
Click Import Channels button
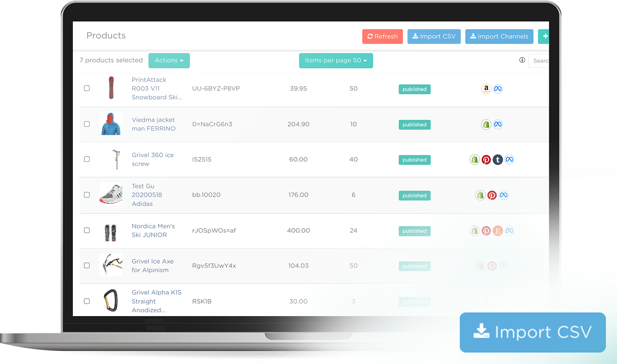click(x=499, y=36)
